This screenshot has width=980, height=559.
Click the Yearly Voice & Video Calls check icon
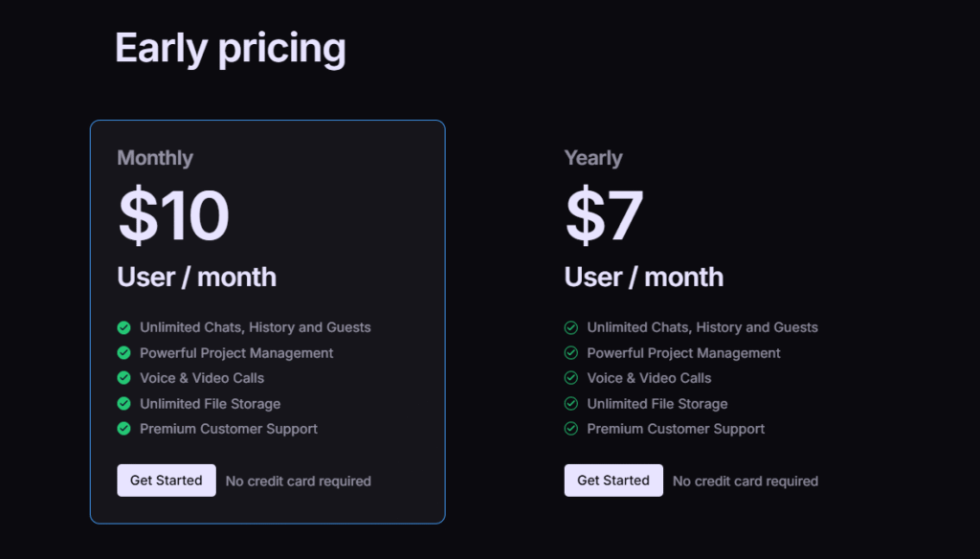click(x=571, y=378)
